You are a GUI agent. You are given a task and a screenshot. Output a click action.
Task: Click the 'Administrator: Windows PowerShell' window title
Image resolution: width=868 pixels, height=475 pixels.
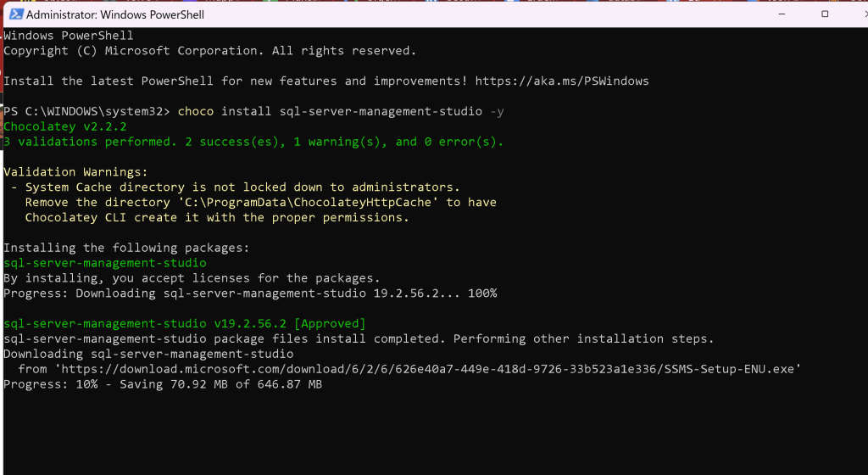pos(115,15)
